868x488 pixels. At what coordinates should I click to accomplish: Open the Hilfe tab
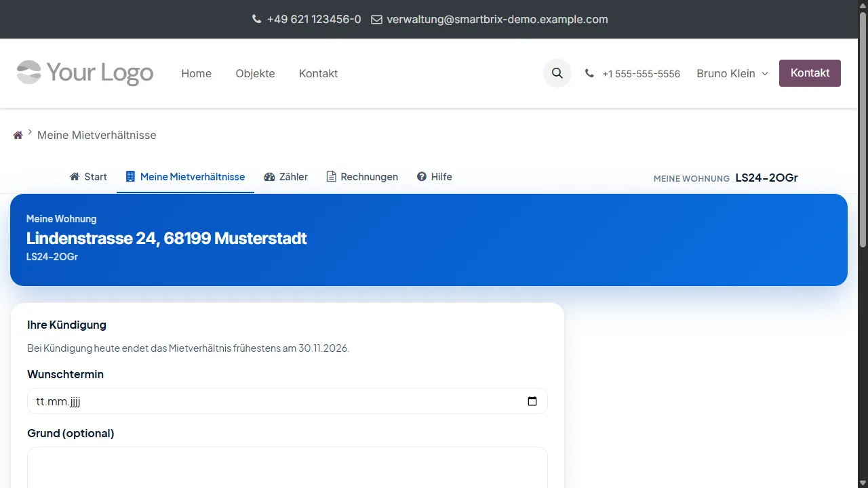tap(434, 177)
